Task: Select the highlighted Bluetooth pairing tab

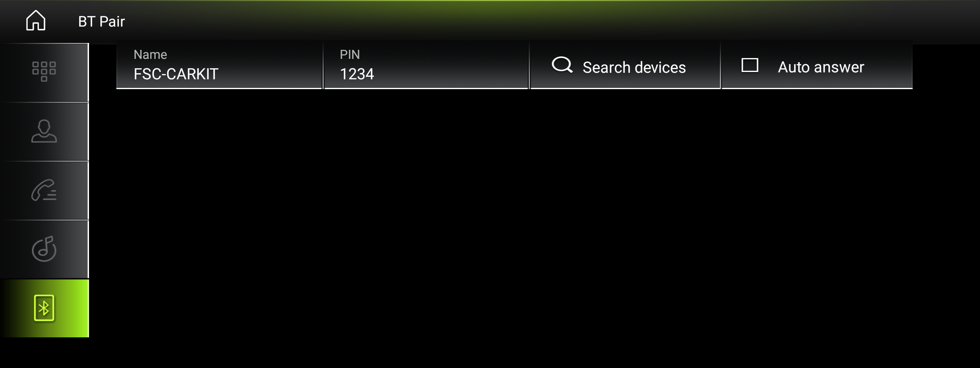Action: (x=44, y=308)
